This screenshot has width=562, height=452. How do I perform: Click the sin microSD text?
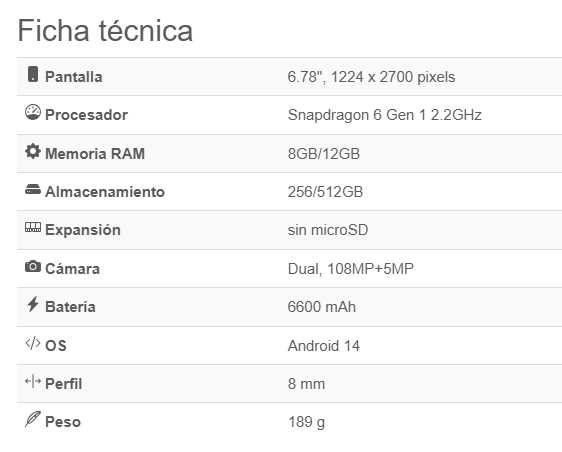(x=328, y=230)
